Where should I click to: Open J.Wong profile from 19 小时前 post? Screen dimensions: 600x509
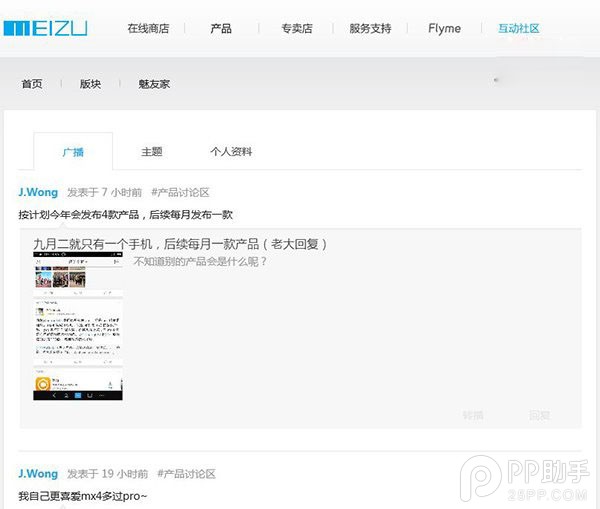[38, 474]
